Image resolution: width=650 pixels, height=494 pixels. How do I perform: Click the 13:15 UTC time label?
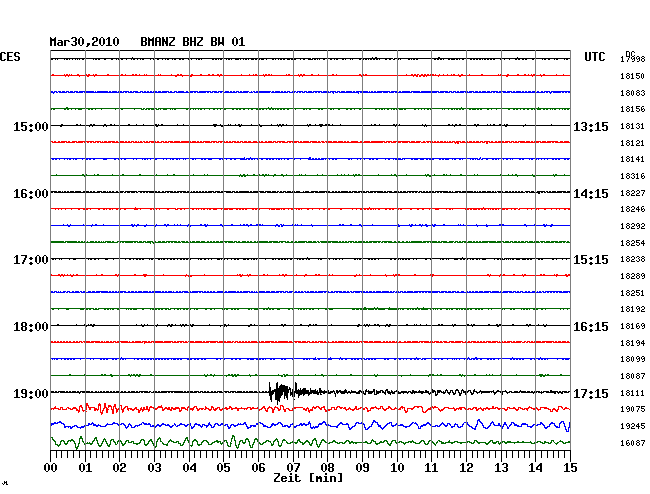pos(591,127)
